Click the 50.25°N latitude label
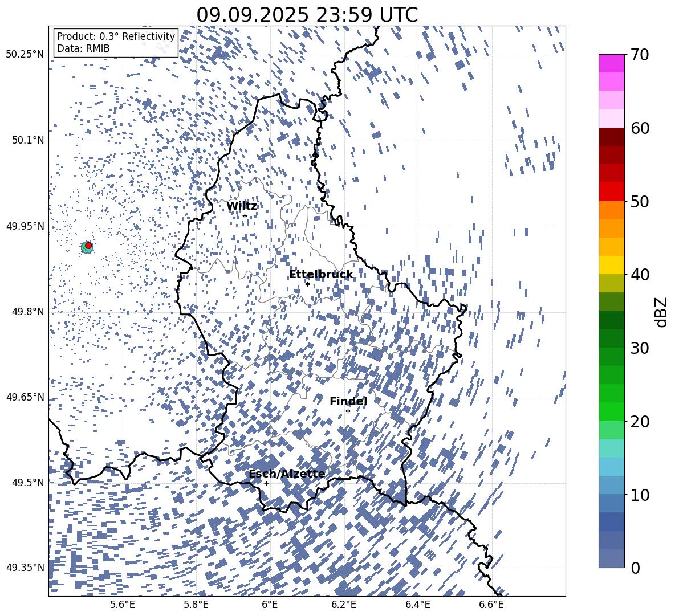The image size is (675, 616). [25, 55]
